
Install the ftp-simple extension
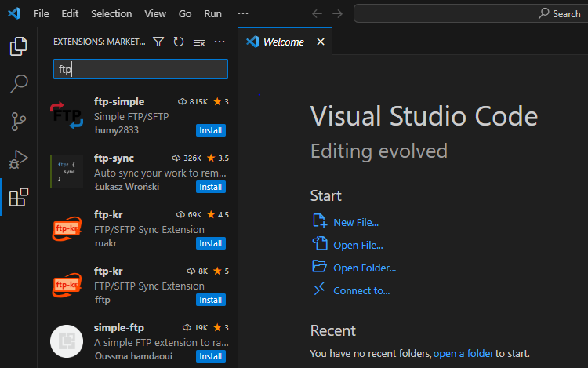[211, 130]
